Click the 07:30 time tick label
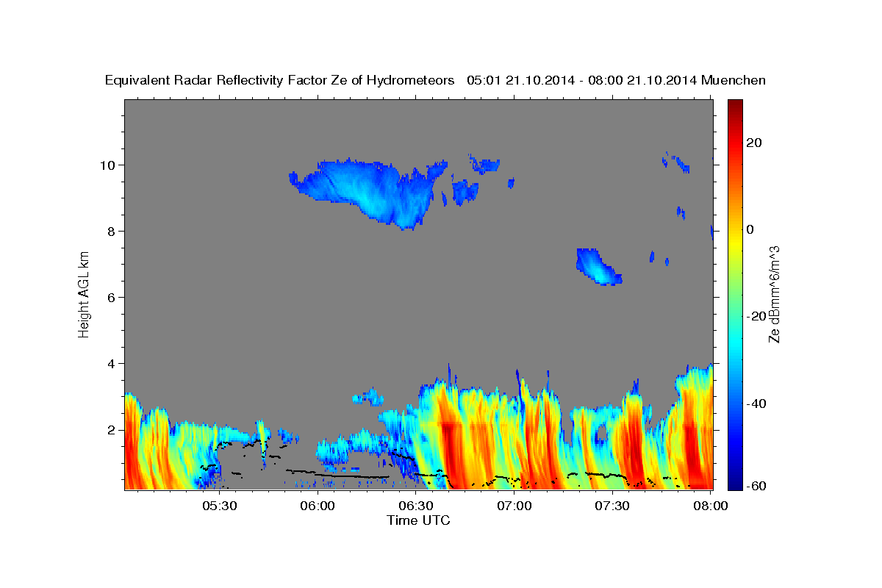The width and height of the screenshot is (882, 588). click(x=612, y=506)
